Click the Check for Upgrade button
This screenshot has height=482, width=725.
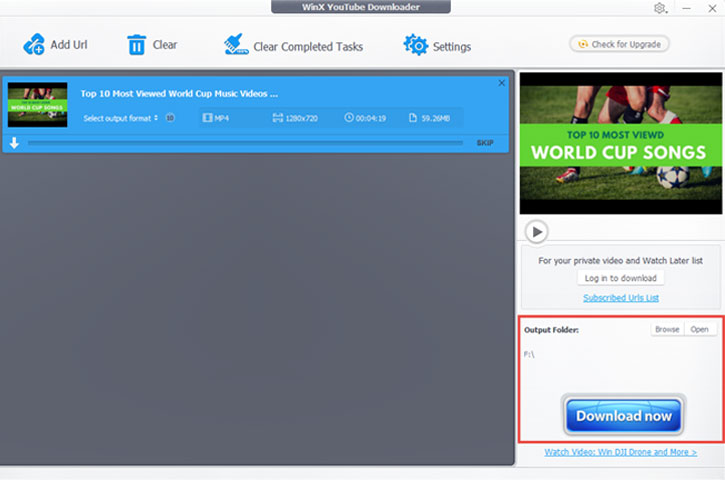click(x=620, y=44)
